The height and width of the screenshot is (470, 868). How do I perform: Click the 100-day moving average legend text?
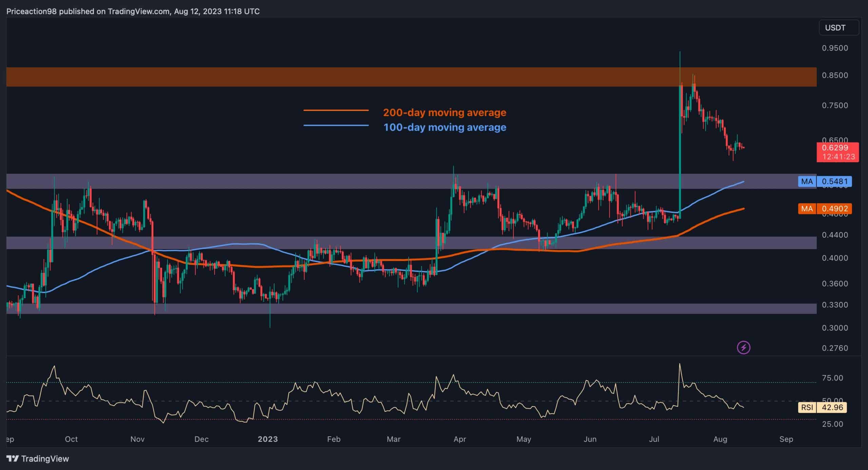445,127
